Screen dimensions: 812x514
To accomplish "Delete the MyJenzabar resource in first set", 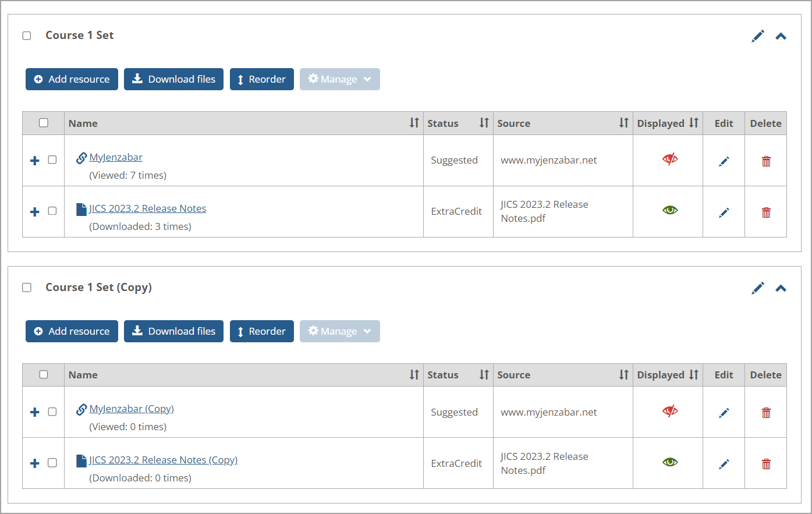I will (x=766, y=161).
